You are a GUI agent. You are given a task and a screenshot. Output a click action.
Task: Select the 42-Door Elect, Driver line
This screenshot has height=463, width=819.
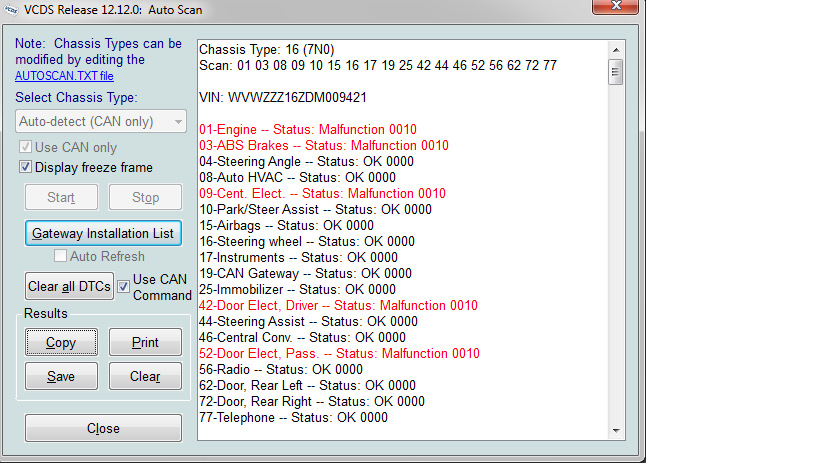click(338, 306)
